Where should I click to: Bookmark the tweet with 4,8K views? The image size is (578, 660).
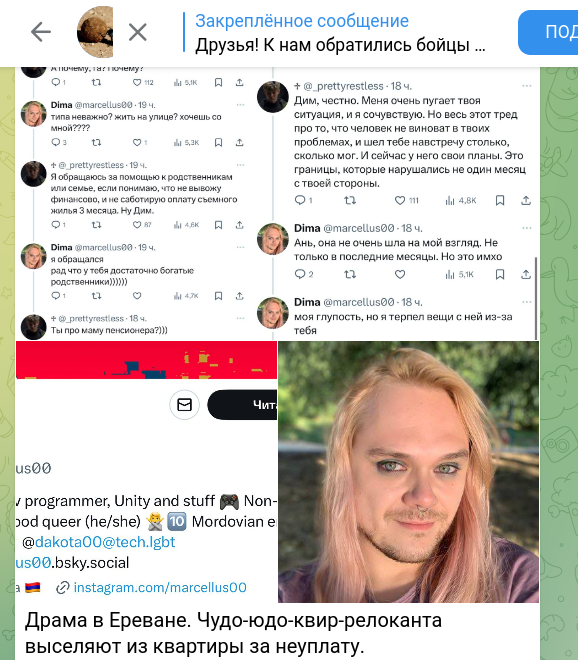pyautogui.click(x=500, y=200)
